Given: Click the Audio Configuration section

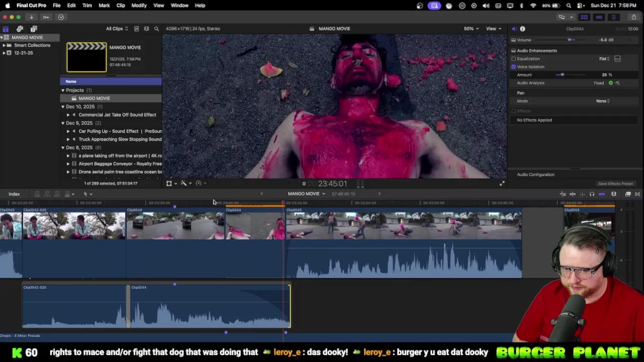Looking at the screenshot, I should pos(536,174).
